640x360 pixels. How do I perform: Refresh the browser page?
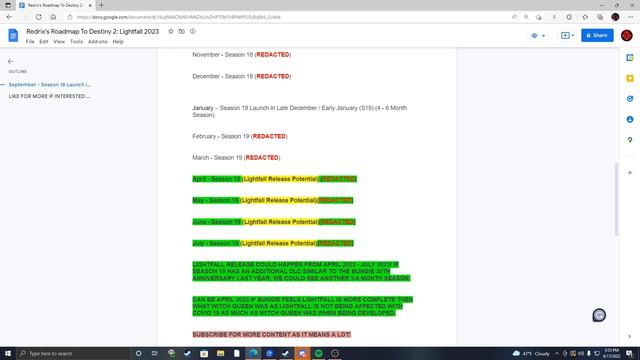[38, 17]
